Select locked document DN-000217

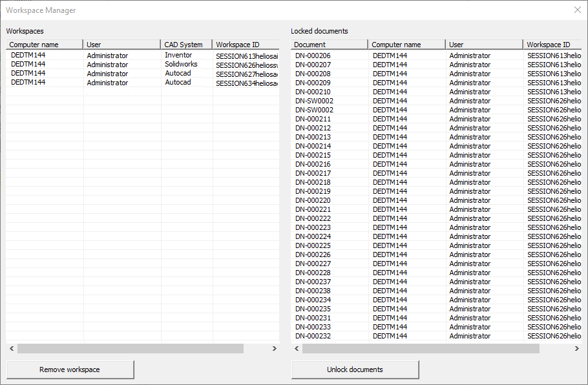(437, 173)
